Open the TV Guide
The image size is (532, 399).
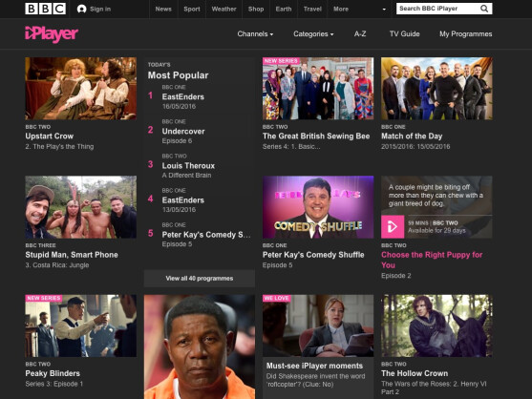(404, 34)
